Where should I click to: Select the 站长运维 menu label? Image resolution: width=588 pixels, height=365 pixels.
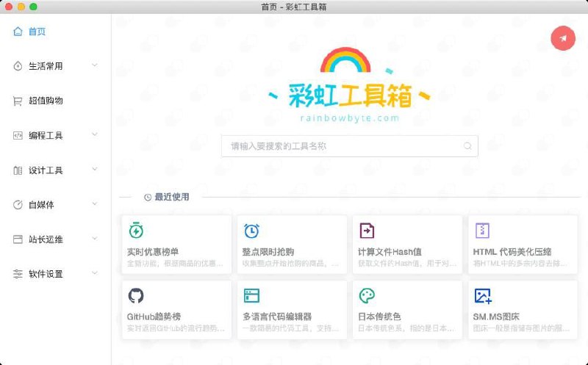46,239
